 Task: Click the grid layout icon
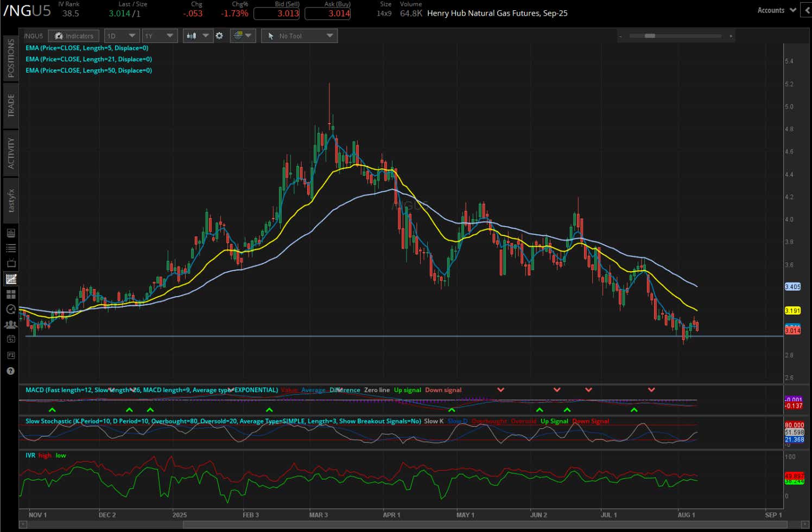coord(10,294)
